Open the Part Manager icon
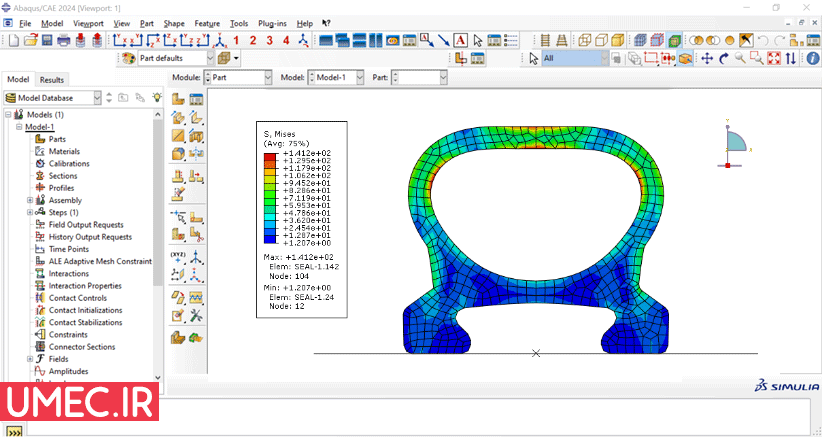The height and width of the screenshot is (437, 822). 196,99
